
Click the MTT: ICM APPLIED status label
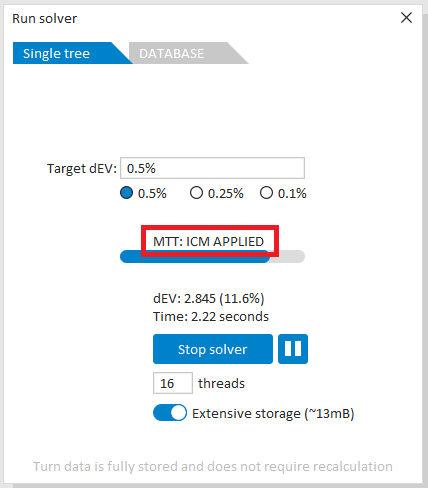[x=208, y=241]
